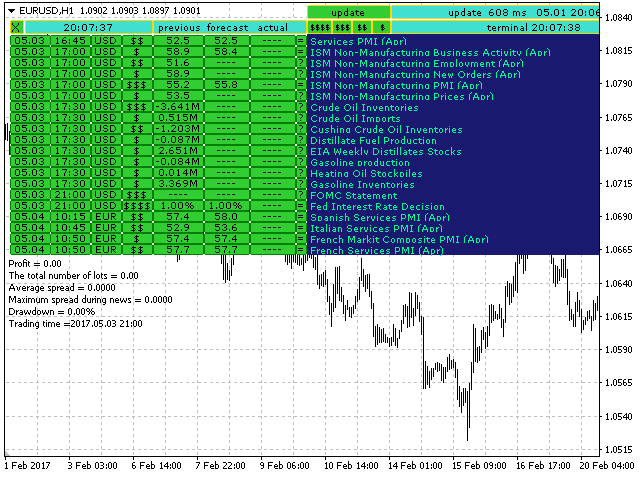Click forecast value 55.8
The width and height of the screenshot is (640, 480).
click(226, 85)
